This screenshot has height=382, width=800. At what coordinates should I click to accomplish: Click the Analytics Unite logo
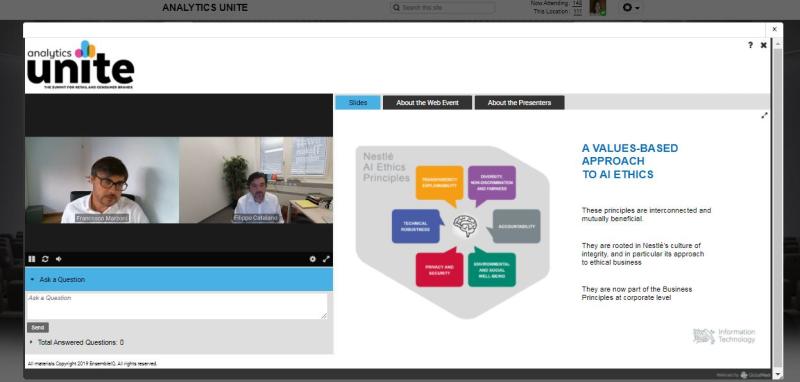point(81,64)
